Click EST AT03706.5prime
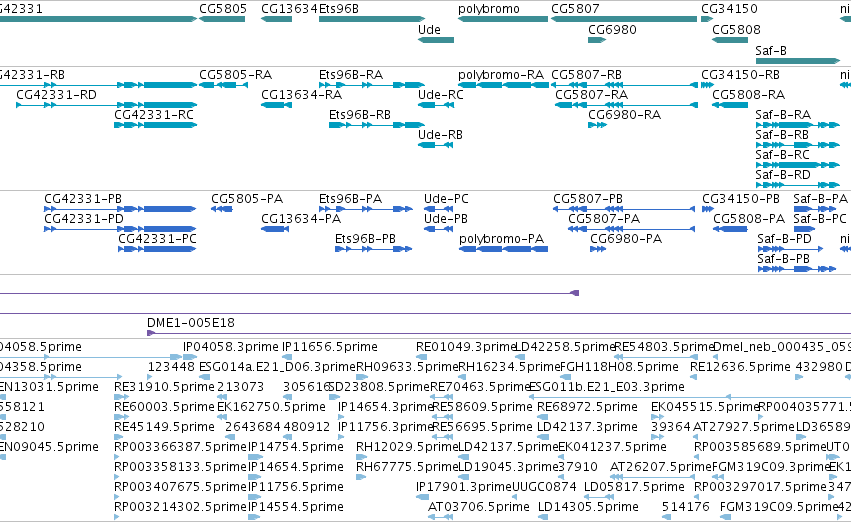Screen dimensions: 851x522 (479, 507)
